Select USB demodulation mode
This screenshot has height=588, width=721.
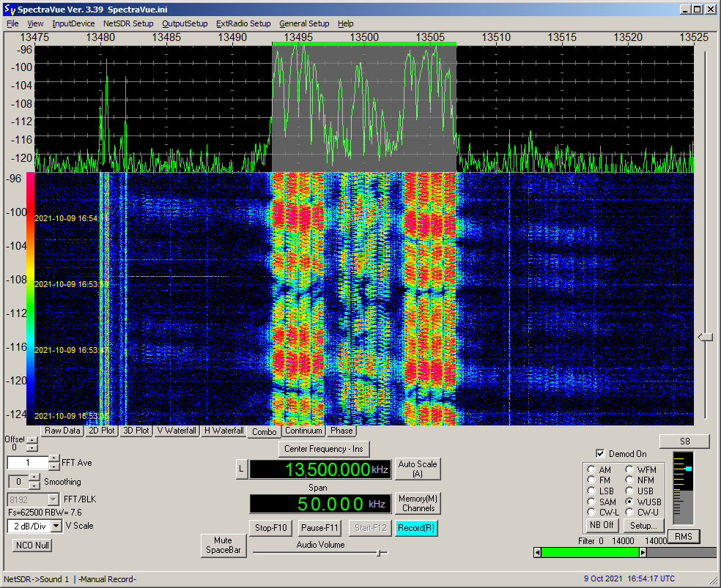tap(629, 491)
